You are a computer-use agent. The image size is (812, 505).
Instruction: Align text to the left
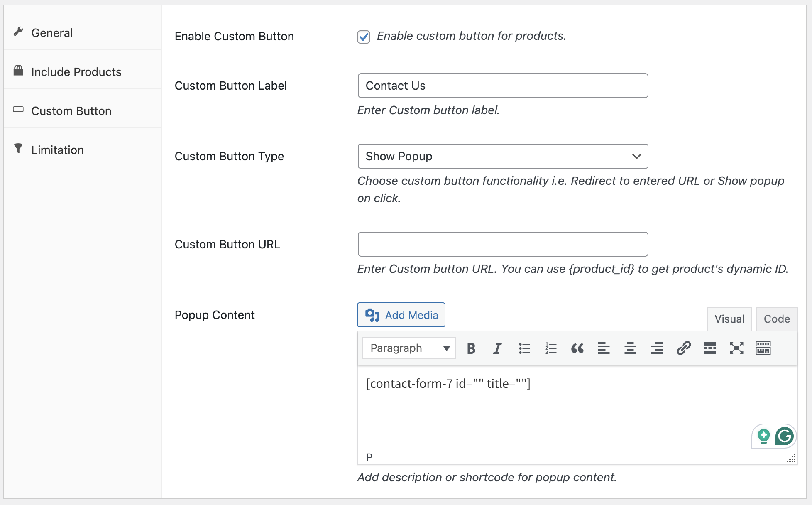(x=604, y=348)
